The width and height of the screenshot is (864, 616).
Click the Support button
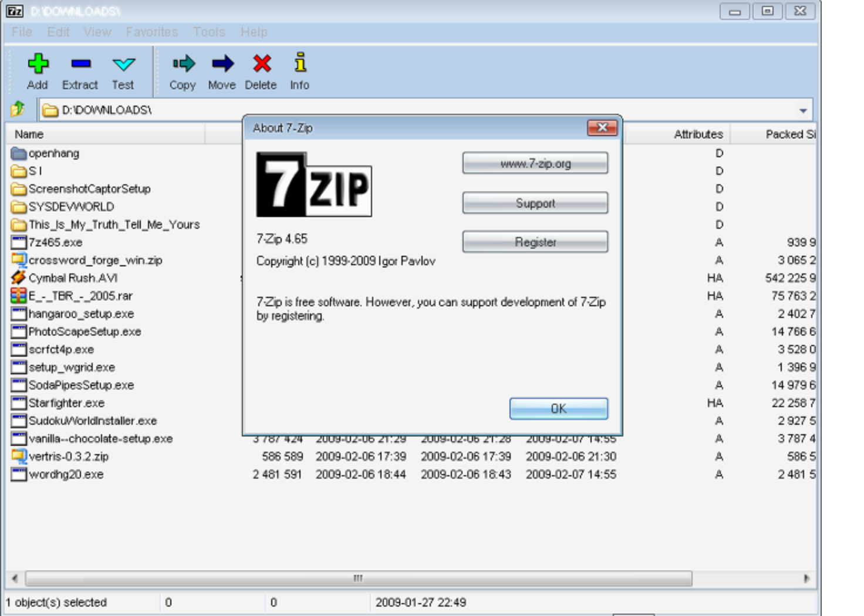coord(535,203)
